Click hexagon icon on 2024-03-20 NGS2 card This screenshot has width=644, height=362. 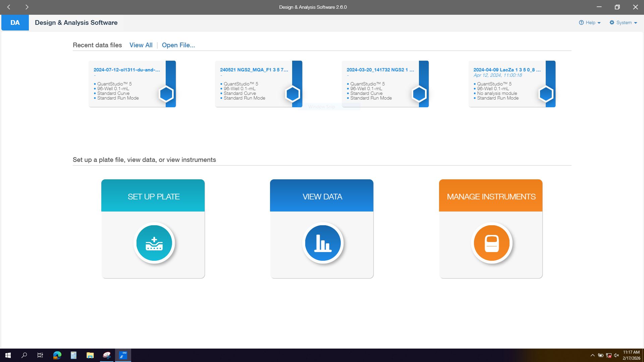(x=419, y=94)
